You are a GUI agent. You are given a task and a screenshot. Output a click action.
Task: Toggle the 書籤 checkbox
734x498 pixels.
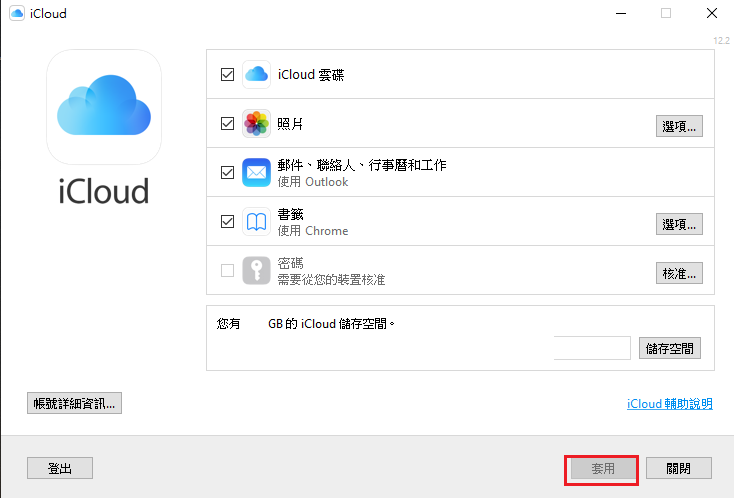[x=228, y=221]
